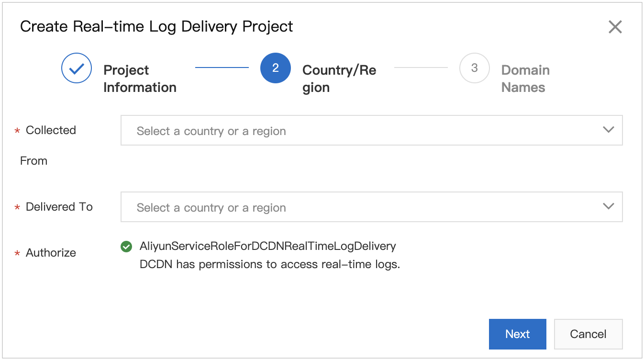Jump to the Domain Names step label

(525, 79)
